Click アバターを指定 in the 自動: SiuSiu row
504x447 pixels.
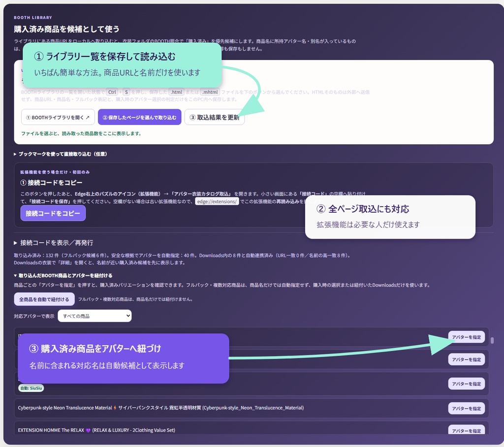(x=467, y=383)
